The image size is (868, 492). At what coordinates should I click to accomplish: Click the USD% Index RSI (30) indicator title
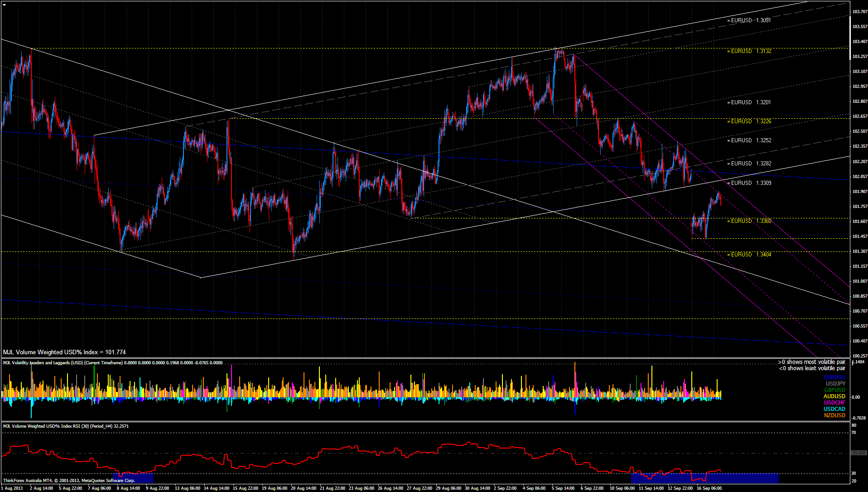[66, 426]
